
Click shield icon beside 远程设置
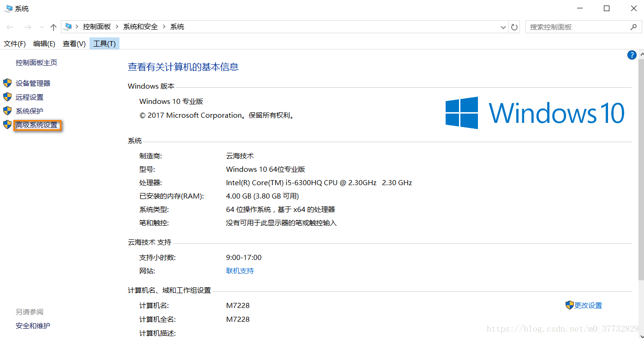(x=7, y=97)
